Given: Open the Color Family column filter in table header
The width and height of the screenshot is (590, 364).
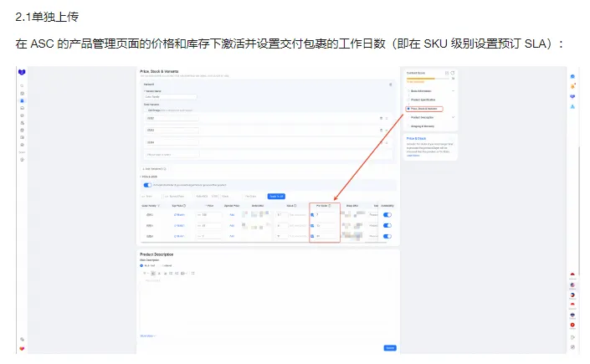Looking at the screenshot, I should pos(158,206).
